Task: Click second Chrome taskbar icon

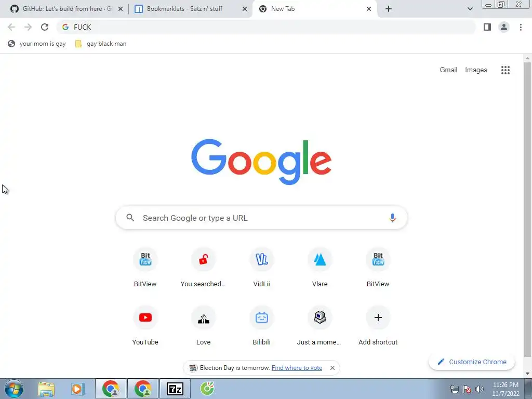Action: point(143,389)
